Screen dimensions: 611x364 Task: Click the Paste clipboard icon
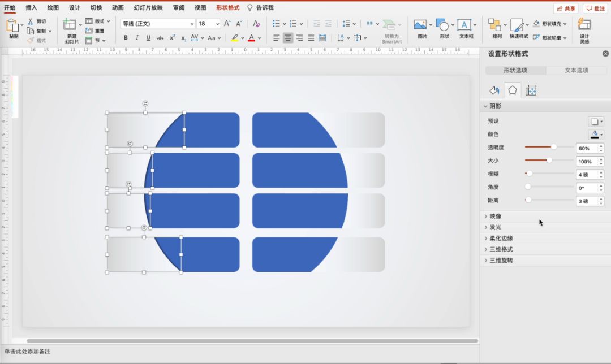coord(12,25)
